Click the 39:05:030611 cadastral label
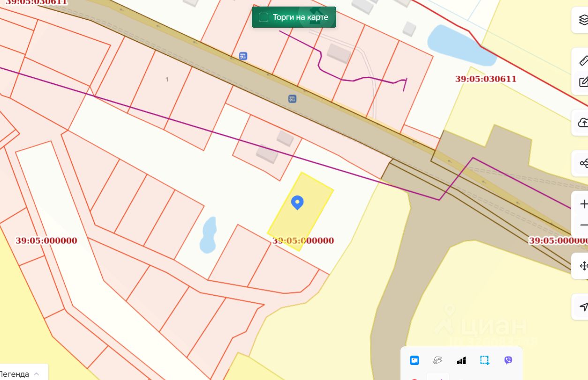Screen dimensions: 588x380 click(486, 79)
